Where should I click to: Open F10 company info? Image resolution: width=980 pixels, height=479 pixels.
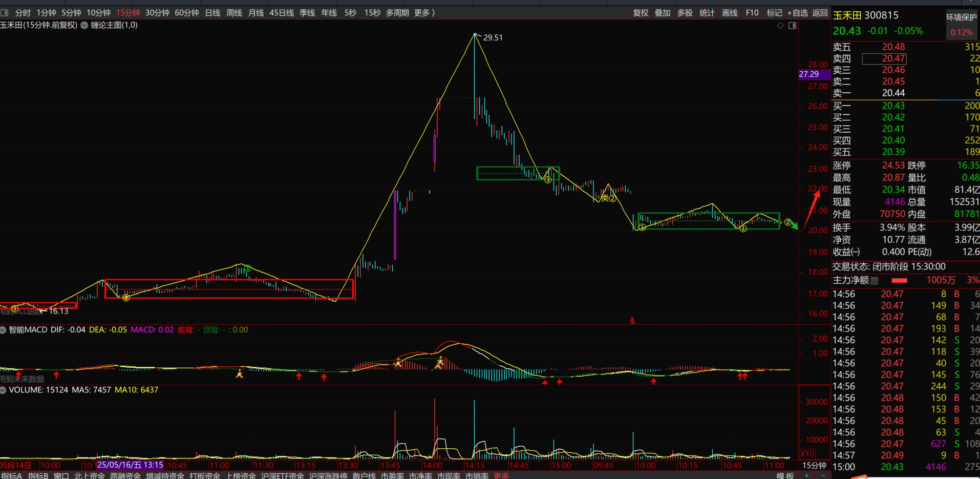pyautogui.click(x=752, y=13)
